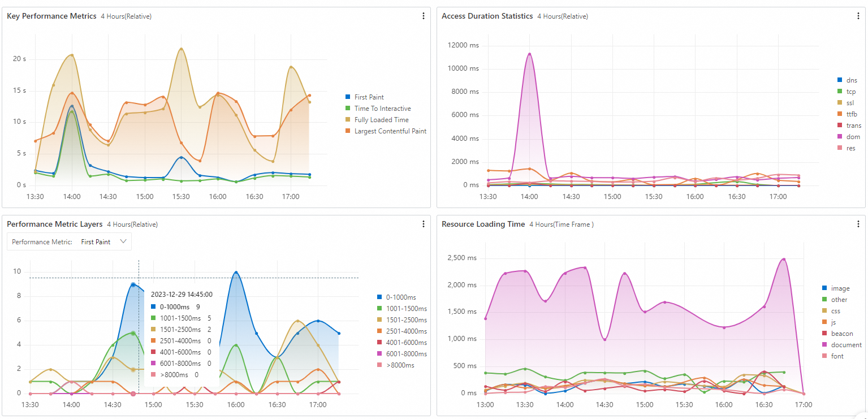Open Resource Loading Time panel menu icon
The image size is (868, 419).
pyautogui.click(x=858, y=224)
